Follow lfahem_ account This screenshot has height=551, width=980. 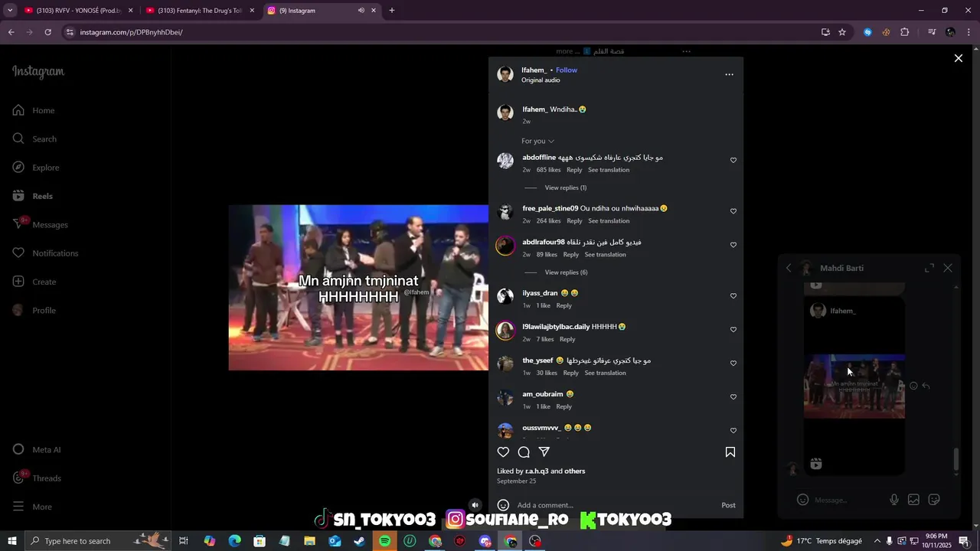567,70
